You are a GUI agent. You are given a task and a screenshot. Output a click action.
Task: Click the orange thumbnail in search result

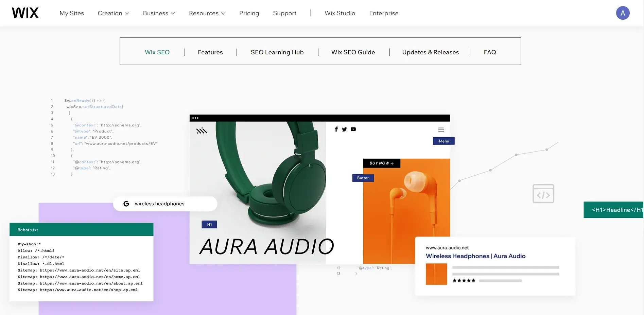(436, 274)
